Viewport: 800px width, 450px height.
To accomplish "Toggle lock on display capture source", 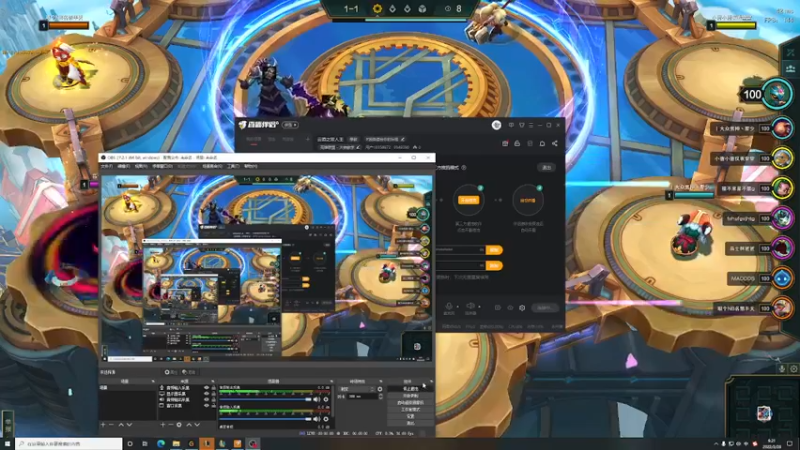I will [x=214, y=394].
